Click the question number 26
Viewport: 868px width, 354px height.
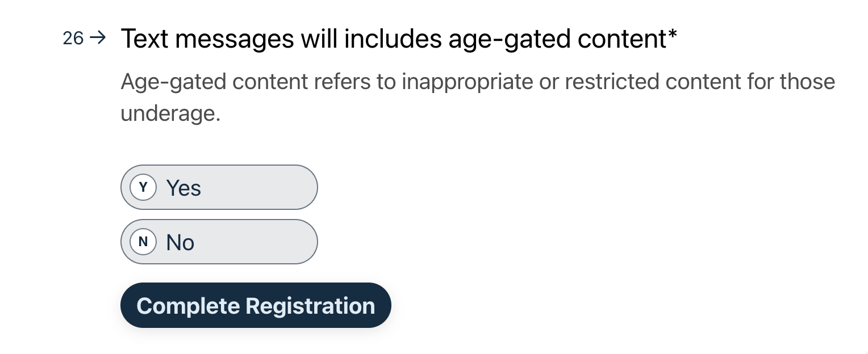[73, 39]
